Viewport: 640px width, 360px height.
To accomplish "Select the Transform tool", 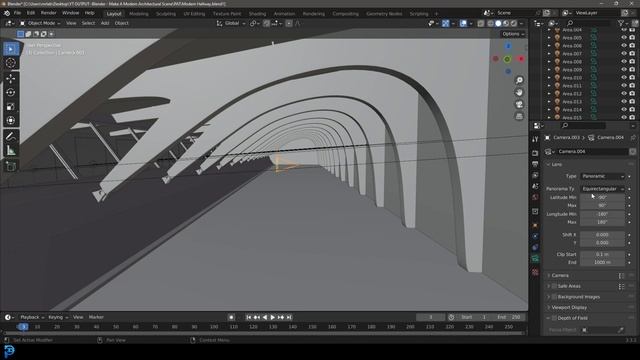I will tap(11, 120).
